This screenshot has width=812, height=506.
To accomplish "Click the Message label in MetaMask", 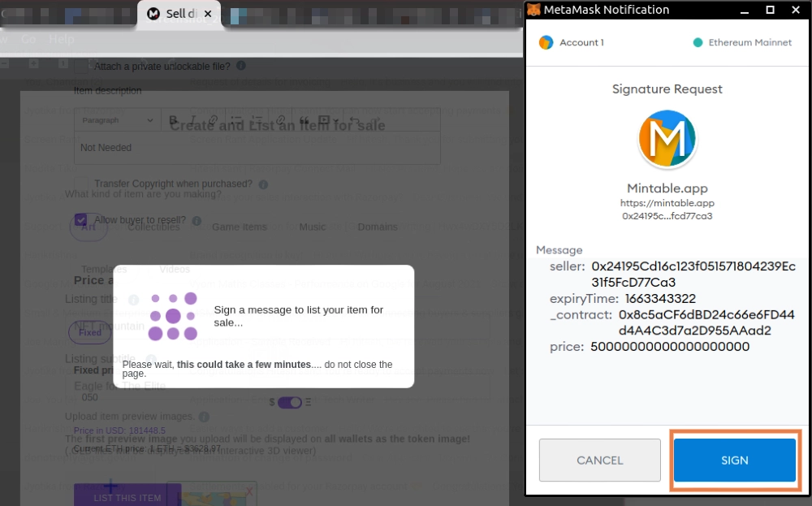I will (559, 250).
